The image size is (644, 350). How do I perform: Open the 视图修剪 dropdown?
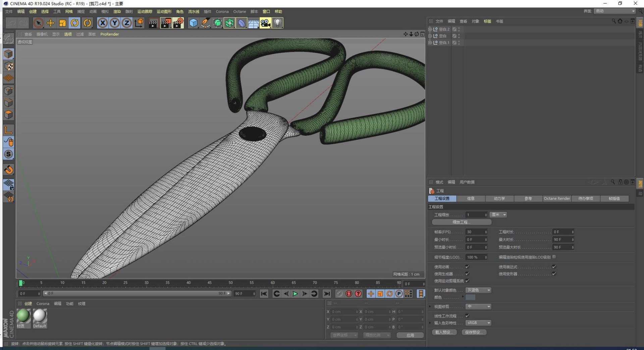point(478,306)
